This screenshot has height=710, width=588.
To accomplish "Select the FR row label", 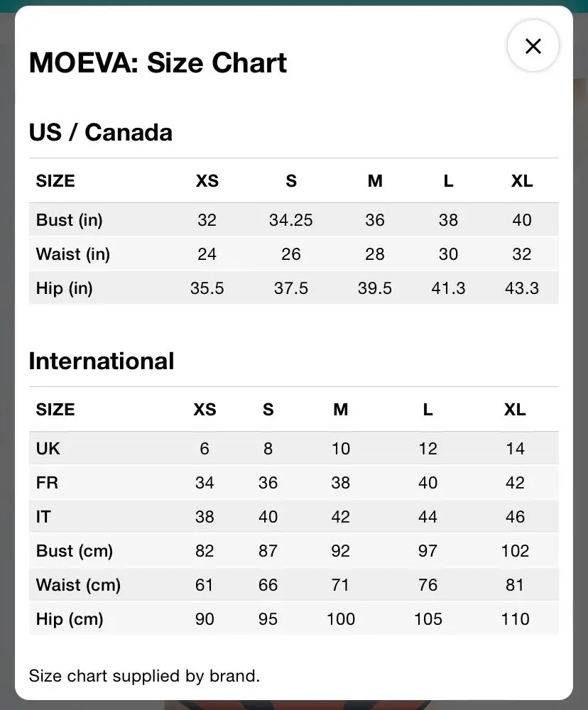I will coord(47,482).
